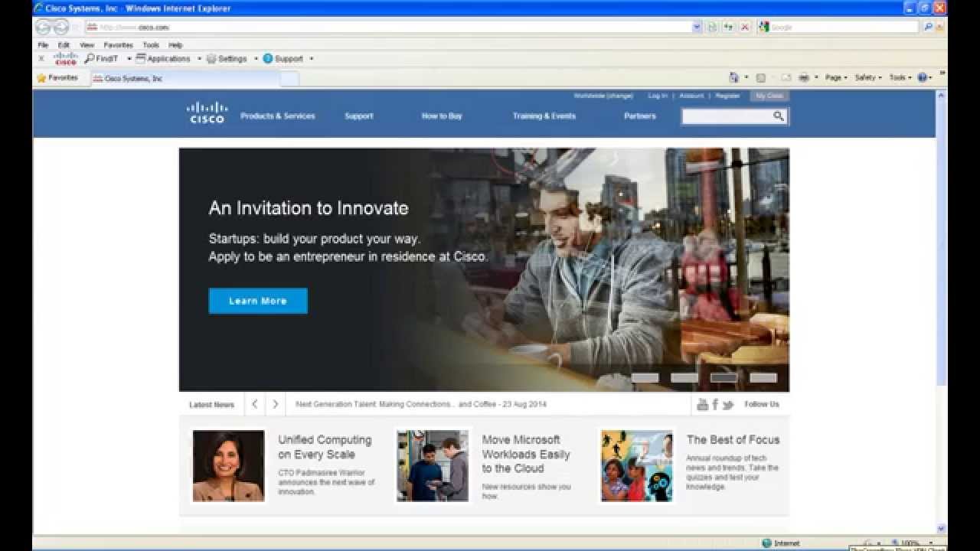Viewport: 980px width, 551px height.
Task: Click the Read Mail icon in the command bar
Action: (x=786, y=77)
